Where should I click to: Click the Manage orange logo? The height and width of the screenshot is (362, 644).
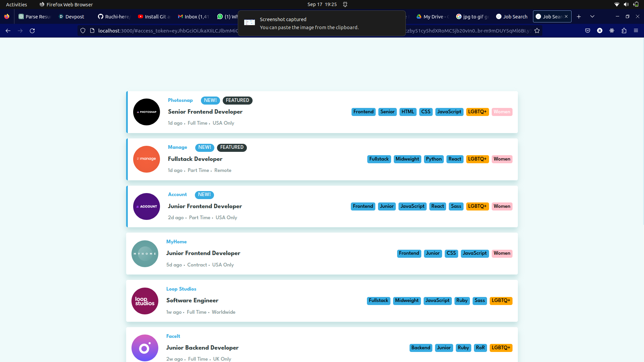point(147,159)
